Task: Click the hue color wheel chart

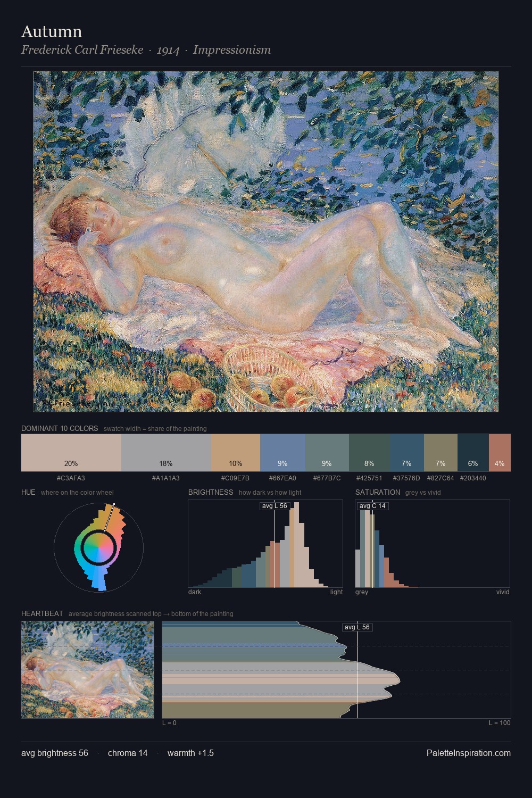Action: pyautogui.click(x=99, y=547)
